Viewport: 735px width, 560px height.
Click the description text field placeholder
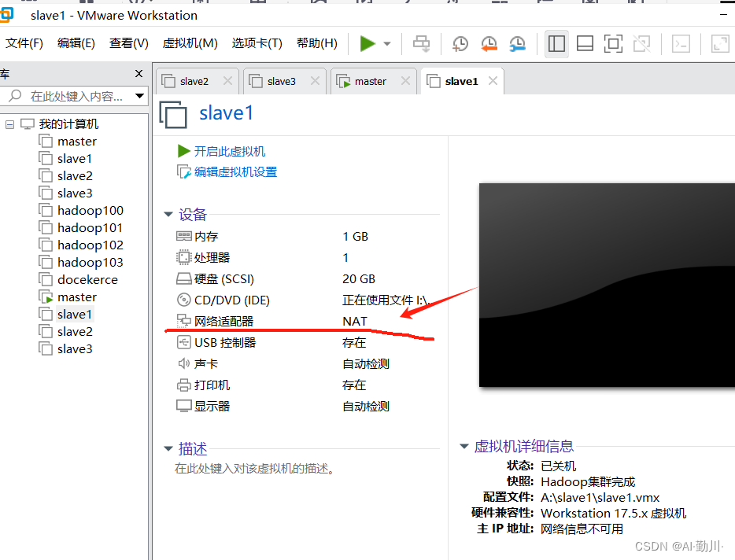pos(255,469)
